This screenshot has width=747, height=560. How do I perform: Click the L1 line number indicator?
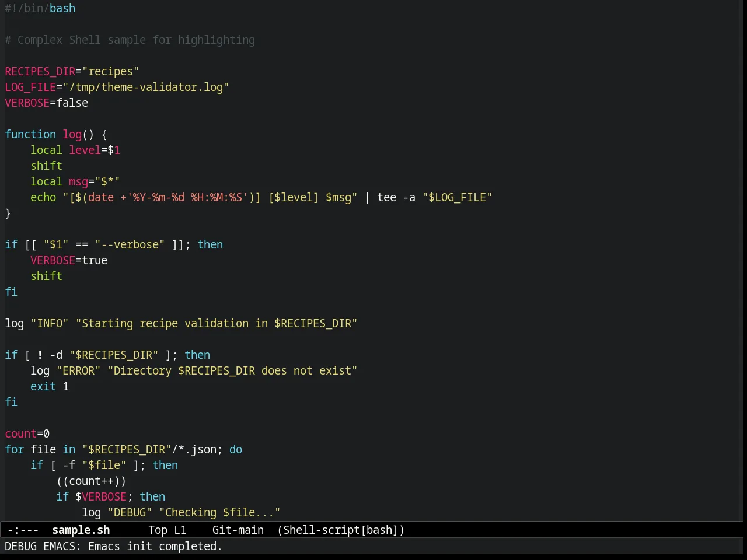click(x=180, y=530)
